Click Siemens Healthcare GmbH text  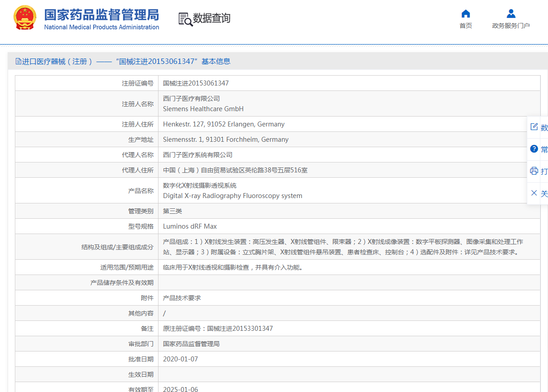[203, 109]
